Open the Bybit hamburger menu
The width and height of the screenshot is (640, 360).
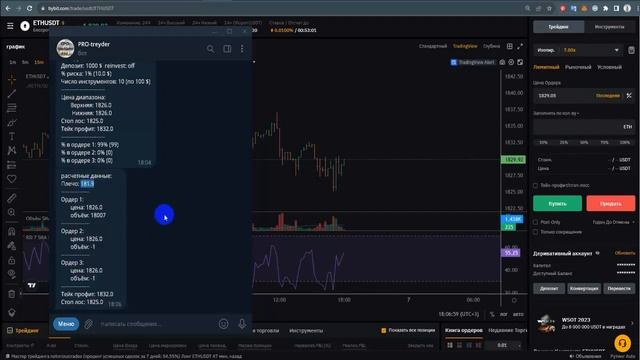click(x=10, y=26)
